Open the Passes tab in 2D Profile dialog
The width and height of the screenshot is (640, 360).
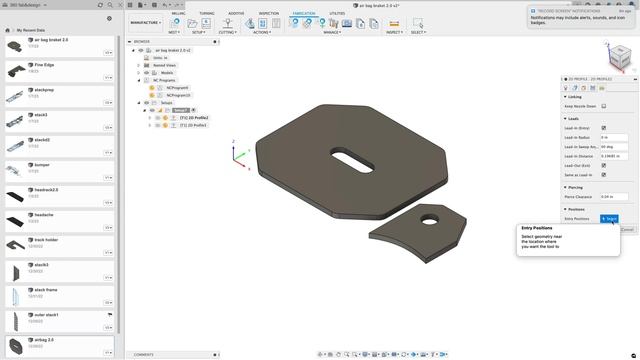tap(593, 88)
